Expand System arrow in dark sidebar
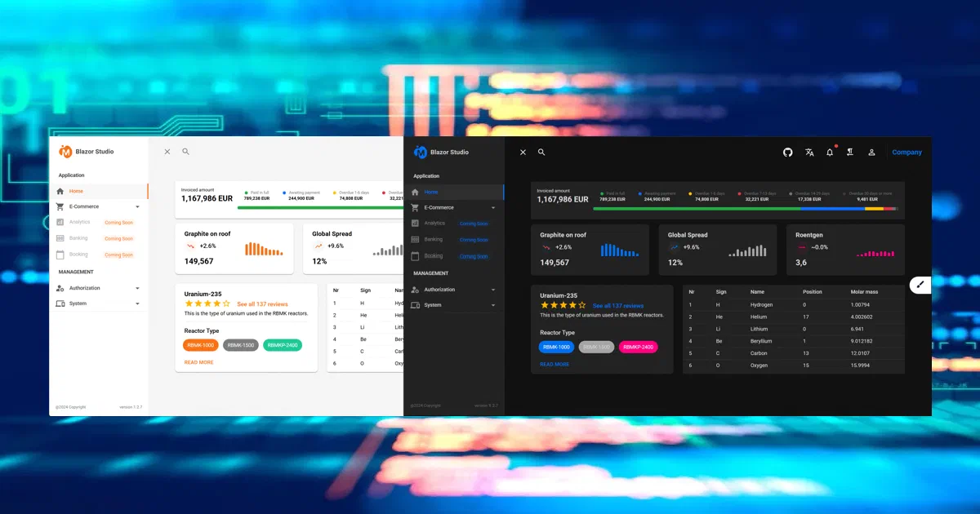The image size is (980, 514). pos(493,305)
